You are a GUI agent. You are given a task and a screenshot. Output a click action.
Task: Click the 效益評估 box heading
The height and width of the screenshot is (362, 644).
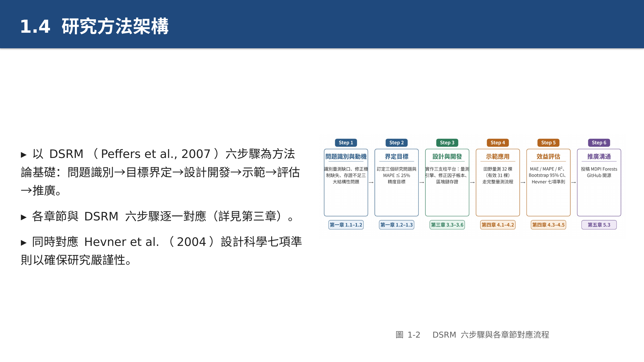point(548,157)
